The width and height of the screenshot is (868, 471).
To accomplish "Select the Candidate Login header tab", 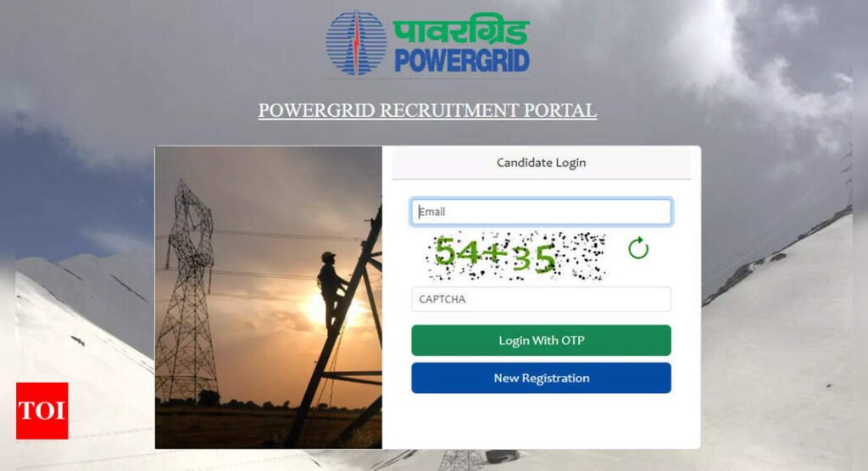I will (x=541, y=163).
